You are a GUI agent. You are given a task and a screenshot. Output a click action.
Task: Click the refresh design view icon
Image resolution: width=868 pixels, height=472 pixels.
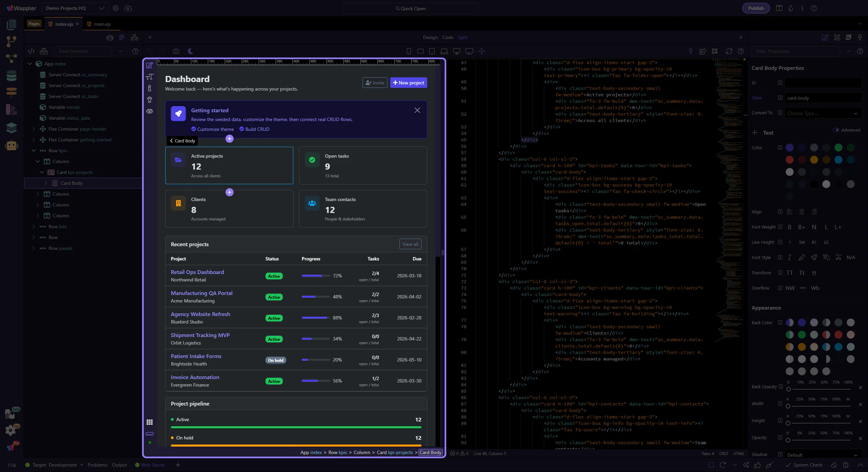729,51
